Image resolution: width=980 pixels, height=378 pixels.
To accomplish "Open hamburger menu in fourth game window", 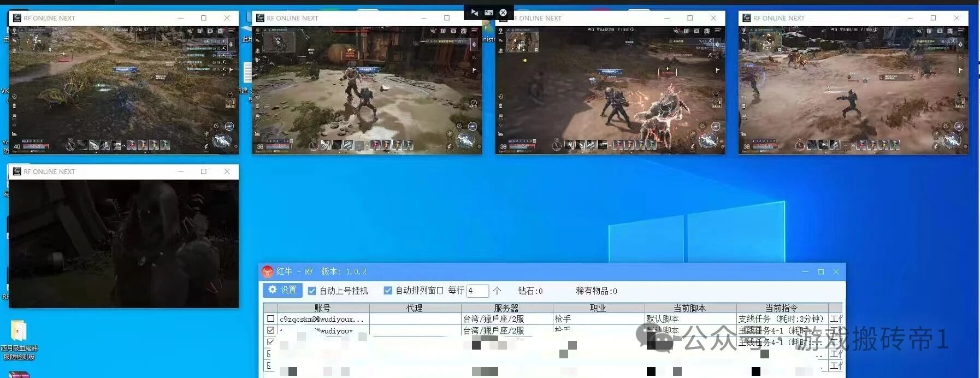I will [961, 31].
